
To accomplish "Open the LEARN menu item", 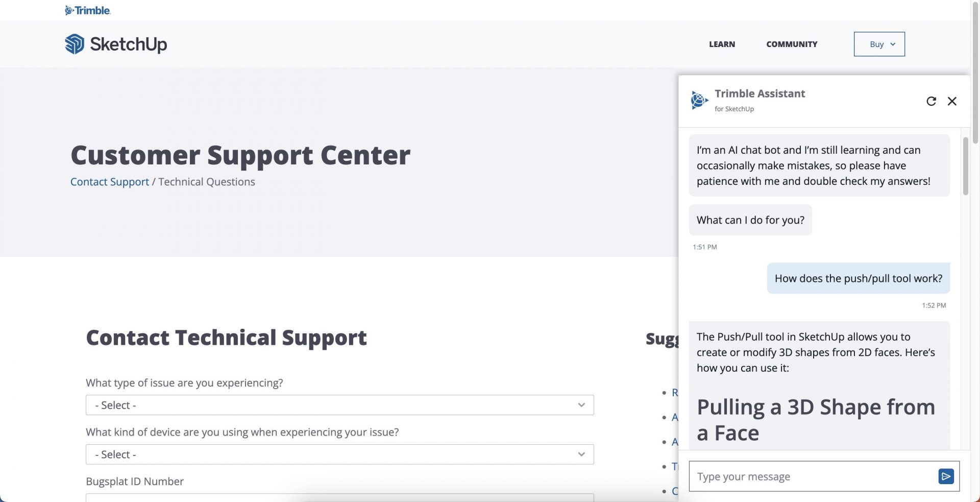I will [x=722, y=44].
